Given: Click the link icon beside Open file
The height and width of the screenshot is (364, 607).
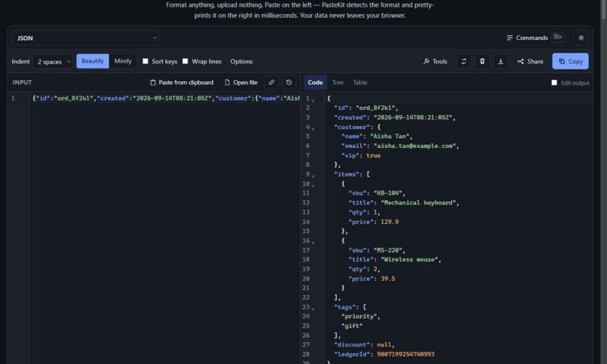Looking at the screenshot, I should pyautogui.click(x=271, y=83).
